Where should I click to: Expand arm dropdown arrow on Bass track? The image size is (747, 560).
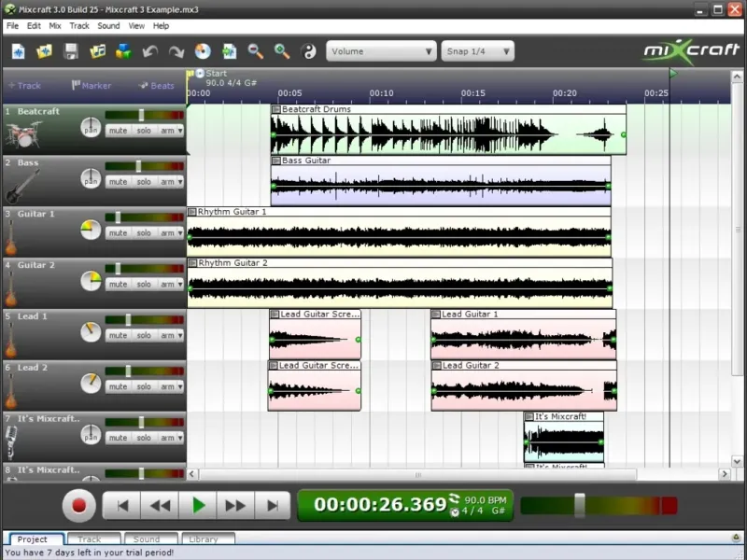point(180,182)
